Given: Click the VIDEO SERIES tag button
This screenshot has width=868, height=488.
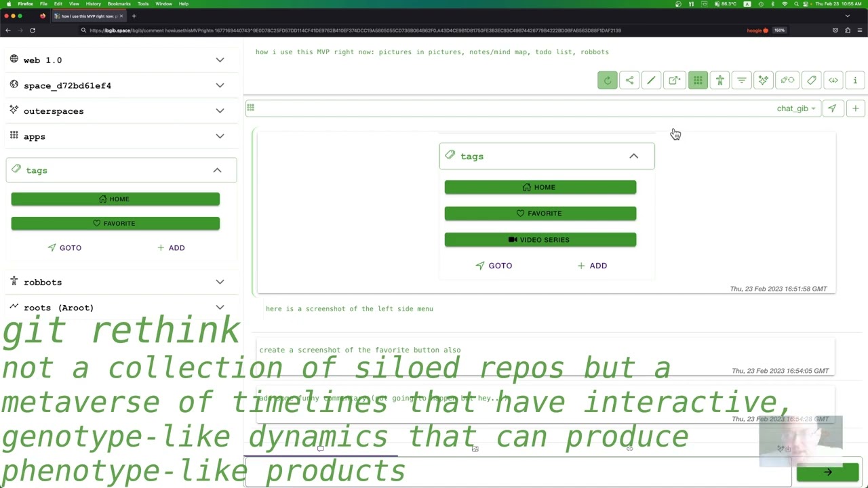Looking at the screenshot, I should (540, 240).
